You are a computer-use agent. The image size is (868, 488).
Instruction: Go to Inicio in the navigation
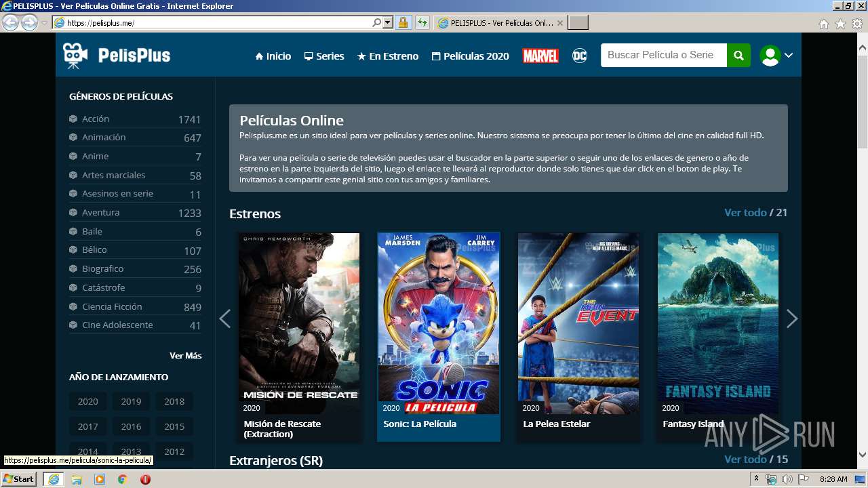[273, 56]
